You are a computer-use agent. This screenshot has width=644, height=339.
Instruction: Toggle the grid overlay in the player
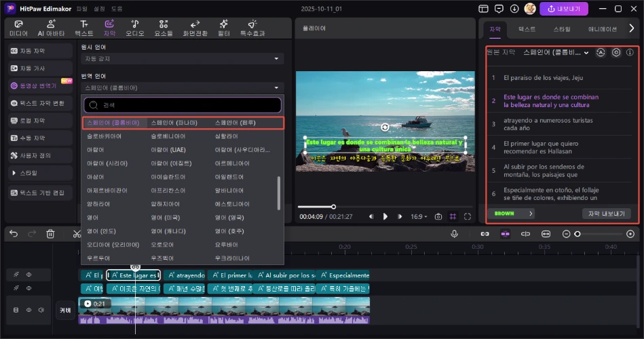pyautogui.click(x=453, y=216)
